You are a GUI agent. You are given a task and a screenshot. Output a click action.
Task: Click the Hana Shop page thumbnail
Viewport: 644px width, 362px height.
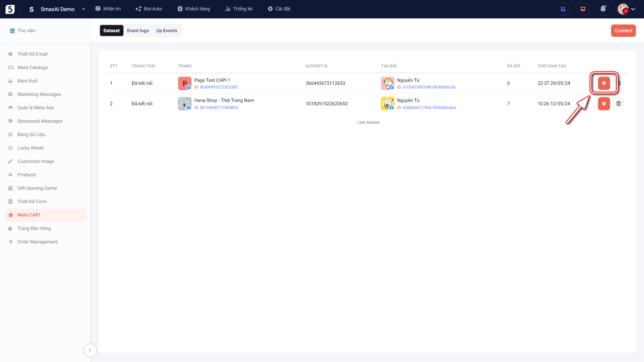184,104
